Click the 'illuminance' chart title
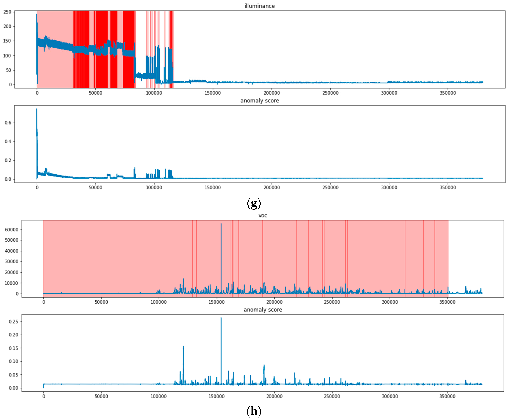The height and width of the screenshot is (420, 510). click(x=260, y=6)
